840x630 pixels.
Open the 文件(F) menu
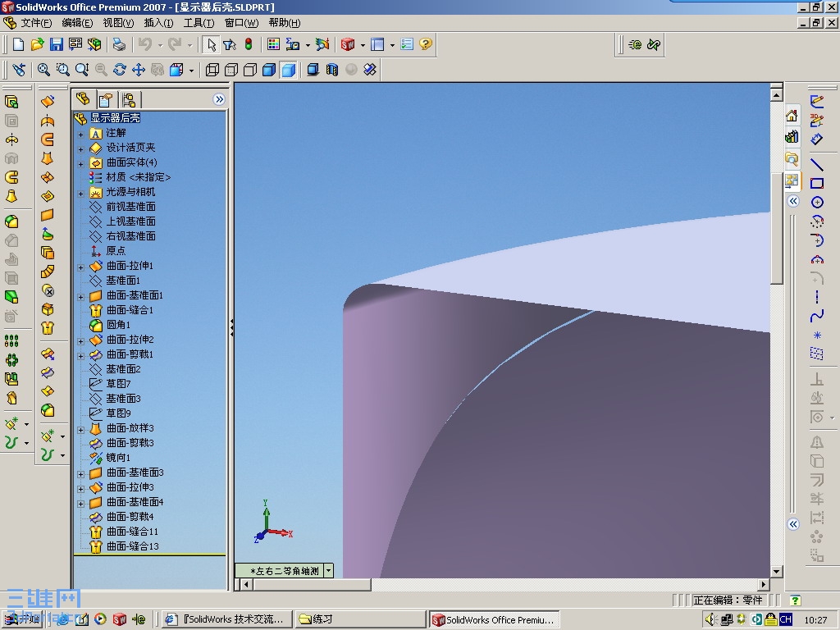(x=36, y=22)
